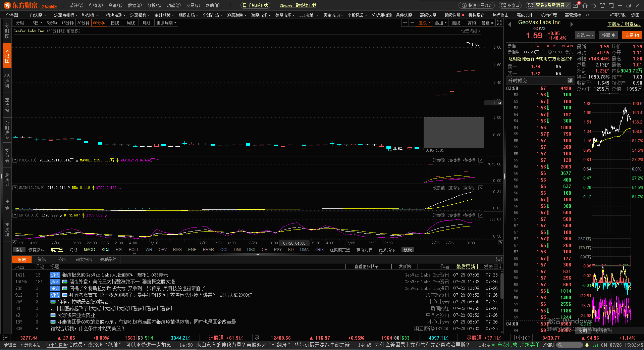This screenshot has height=350, width=644.
Task: Open the 系统(S) menu
Action: [76, 5]
